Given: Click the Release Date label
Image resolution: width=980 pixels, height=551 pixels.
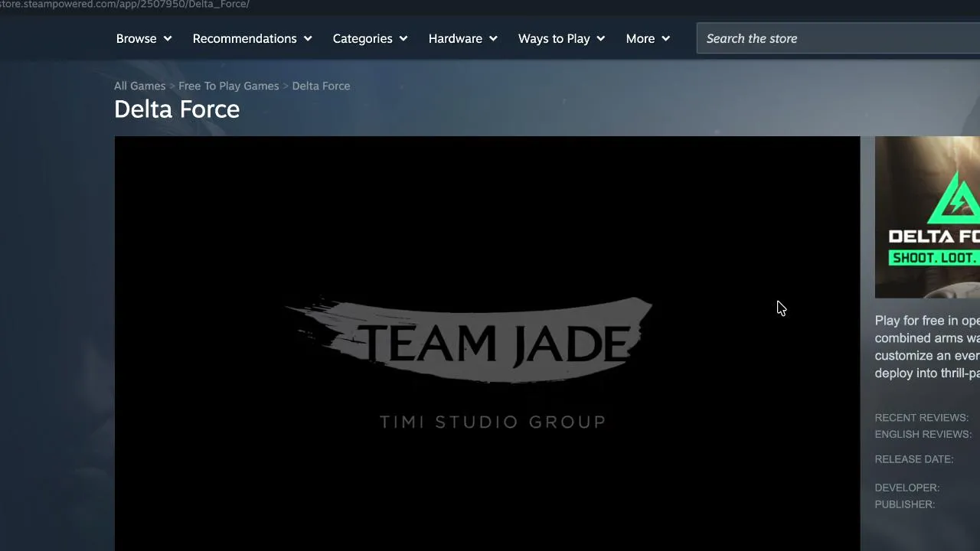Looking at the screenshot, I should [914, 459].
